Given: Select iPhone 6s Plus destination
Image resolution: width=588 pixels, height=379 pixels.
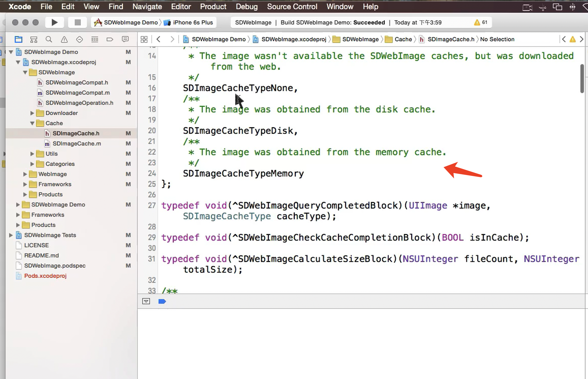Looking at the screenshot, I should [193, 22].
